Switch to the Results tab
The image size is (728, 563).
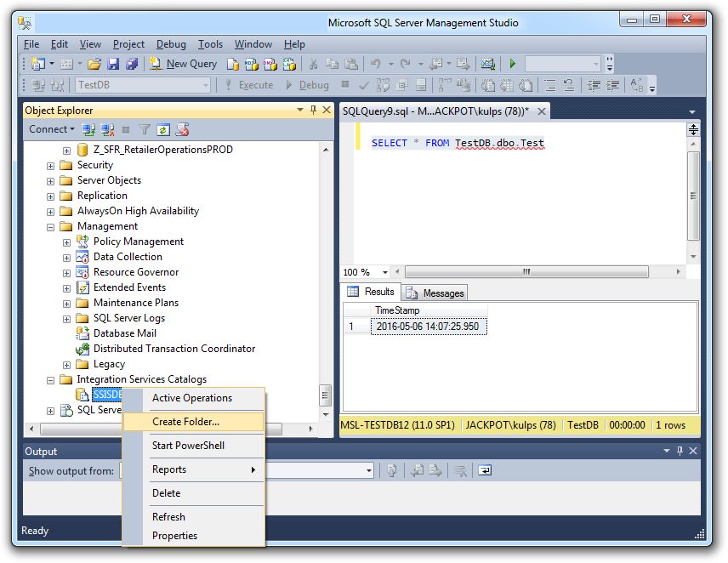tap(371, 292)
